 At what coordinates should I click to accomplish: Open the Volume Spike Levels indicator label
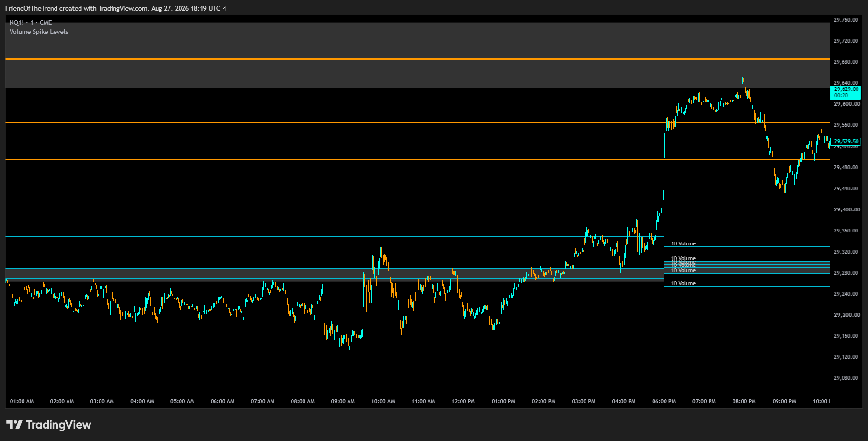[39, 32]
